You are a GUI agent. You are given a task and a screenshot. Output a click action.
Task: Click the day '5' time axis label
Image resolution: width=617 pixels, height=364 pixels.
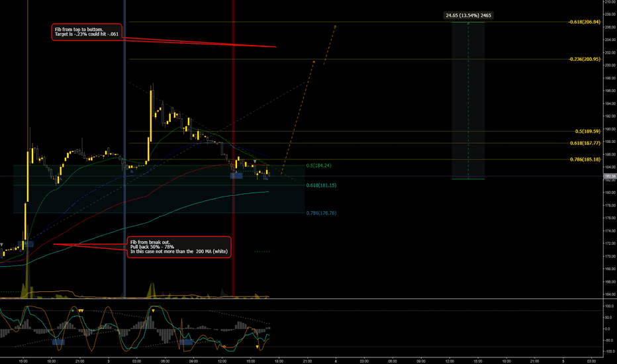click(x=563, y=361)
